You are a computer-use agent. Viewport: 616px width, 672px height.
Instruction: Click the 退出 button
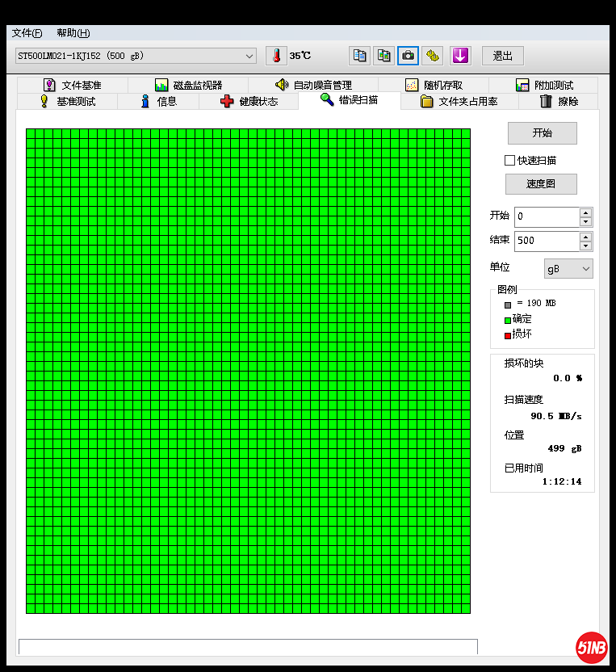(x=502, y=56)
